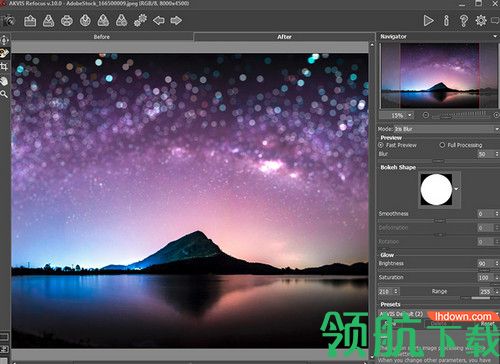The height and width of the screenshot is (364, 500).
Task: Click the Saturation value field showing 100
Action: pos(485,278)
